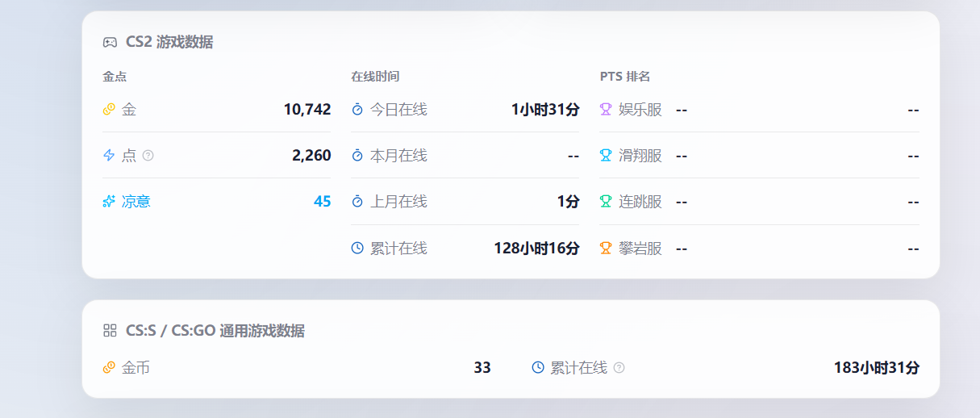Click the CS2 累计在线 label in 在线时间
Image resolution: width=980 pixels, height=418 pixels.
398,248
